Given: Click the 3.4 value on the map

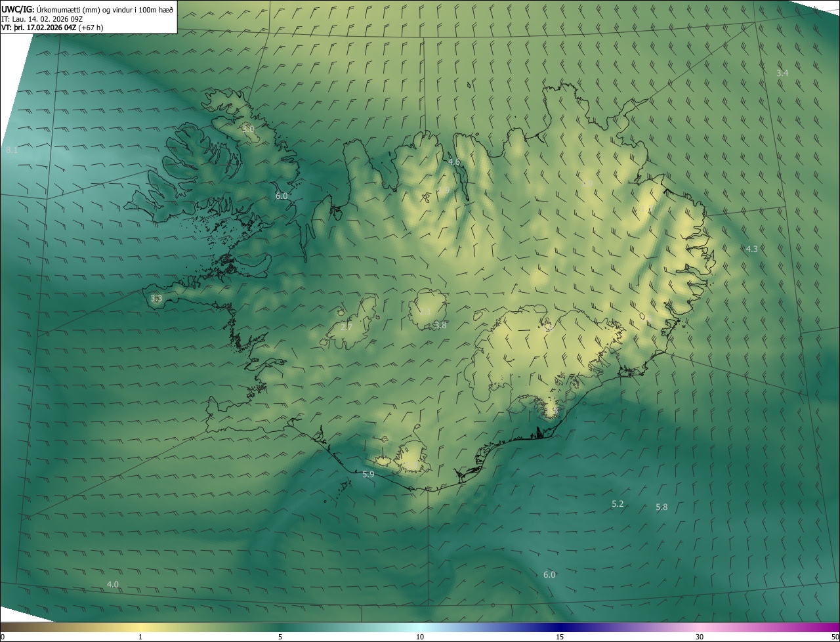Looking at the screenshot, I should click(x=782, y=73).
